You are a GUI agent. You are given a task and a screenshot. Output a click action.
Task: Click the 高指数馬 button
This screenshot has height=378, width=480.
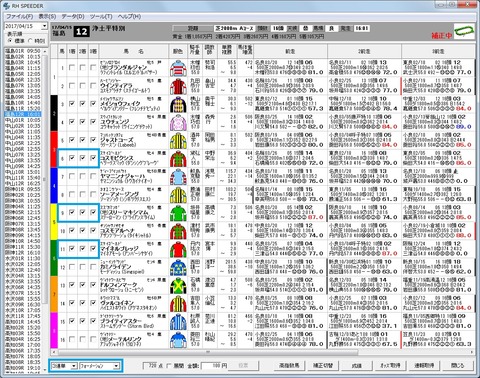click(289, 366)
